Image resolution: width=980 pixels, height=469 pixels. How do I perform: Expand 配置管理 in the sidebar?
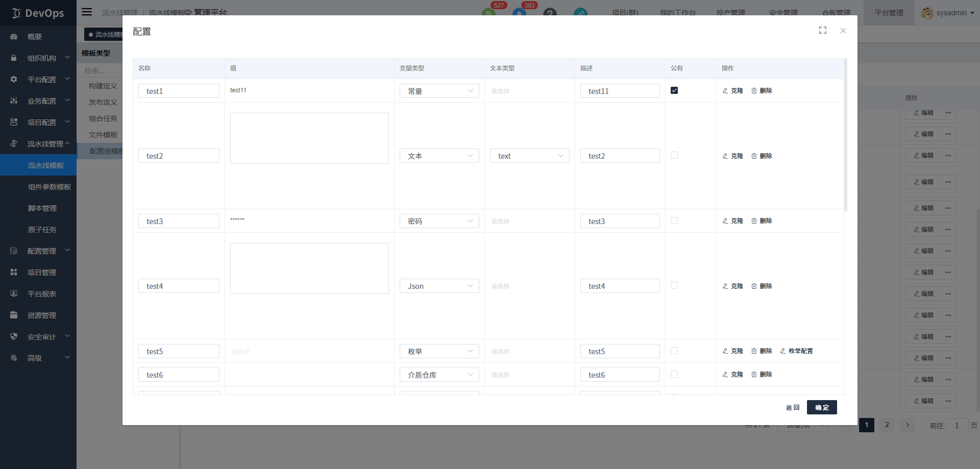(x=38, y=251)
